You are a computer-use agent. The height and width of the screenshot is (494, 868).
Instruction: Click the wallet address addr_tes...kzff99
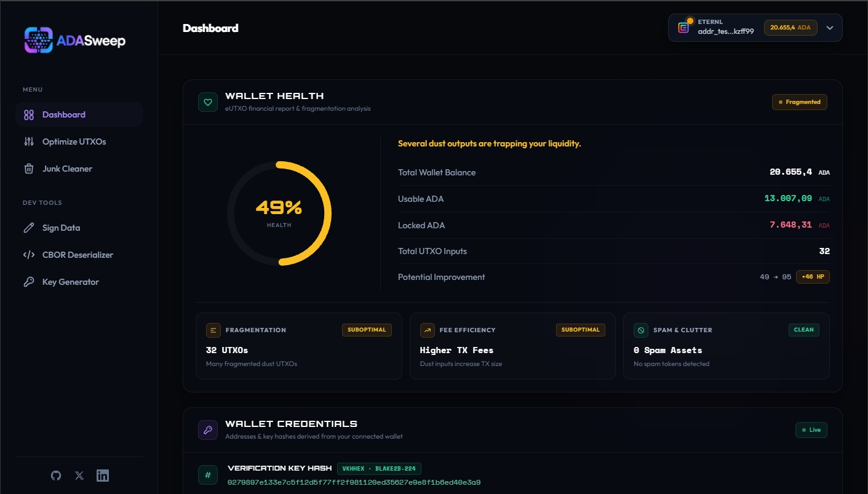click(x=726, y=31)
